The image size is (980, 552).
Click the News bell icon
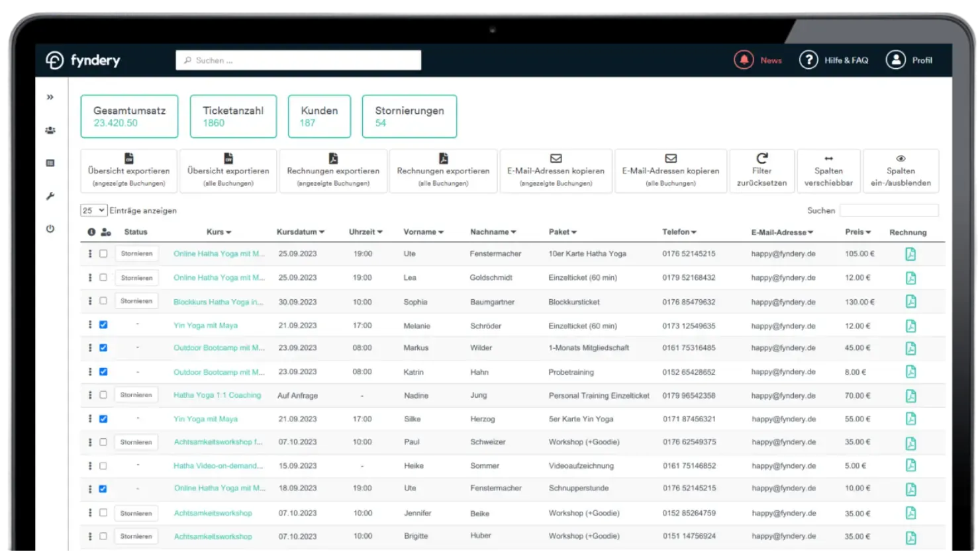(744, 60)
